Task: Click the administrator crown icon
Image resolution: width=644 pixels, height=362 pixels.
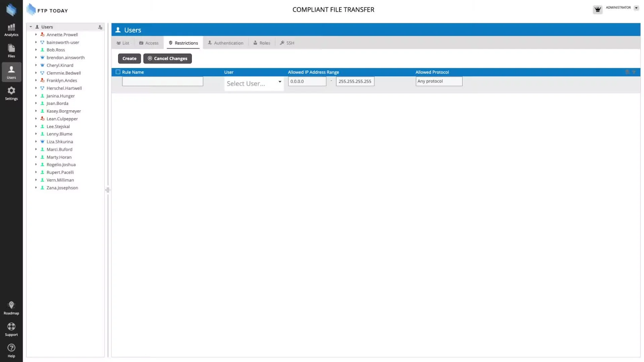Action: point(597,9)
